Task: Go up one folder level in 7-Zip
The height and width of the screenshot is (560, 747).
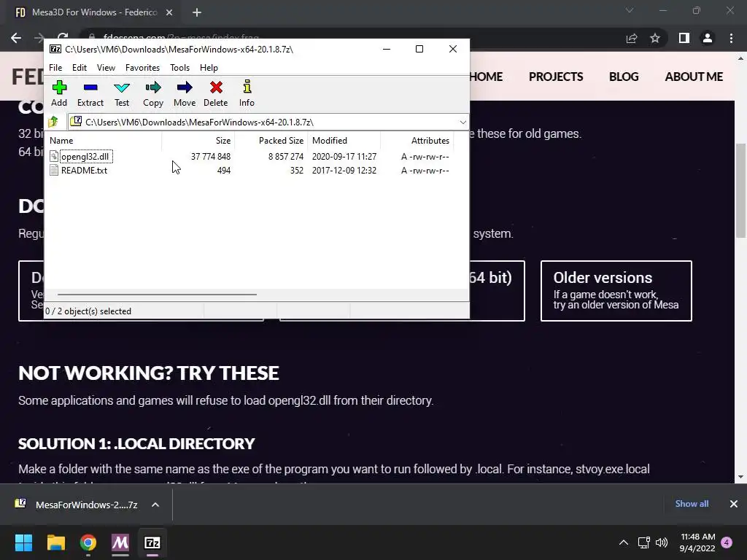Action: [x=53, y=122]
